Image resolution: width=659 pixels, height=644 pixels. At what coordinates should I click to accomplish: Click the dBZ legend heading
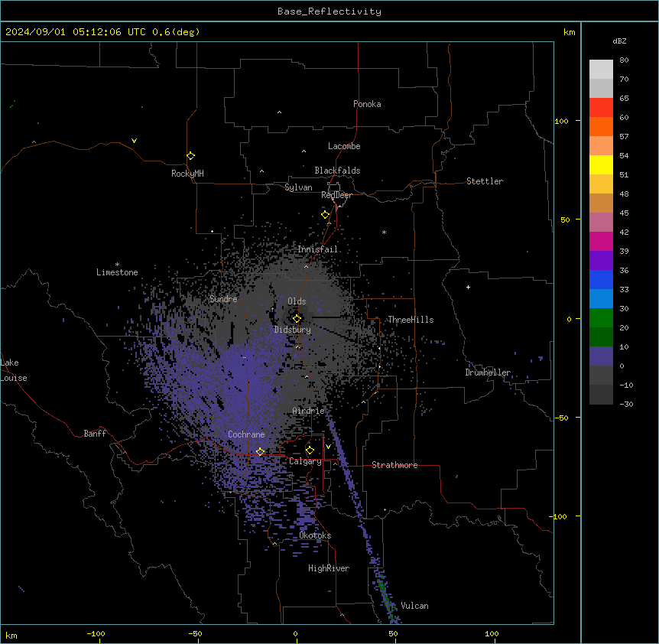pyautogui.click(x=619, y=41)
